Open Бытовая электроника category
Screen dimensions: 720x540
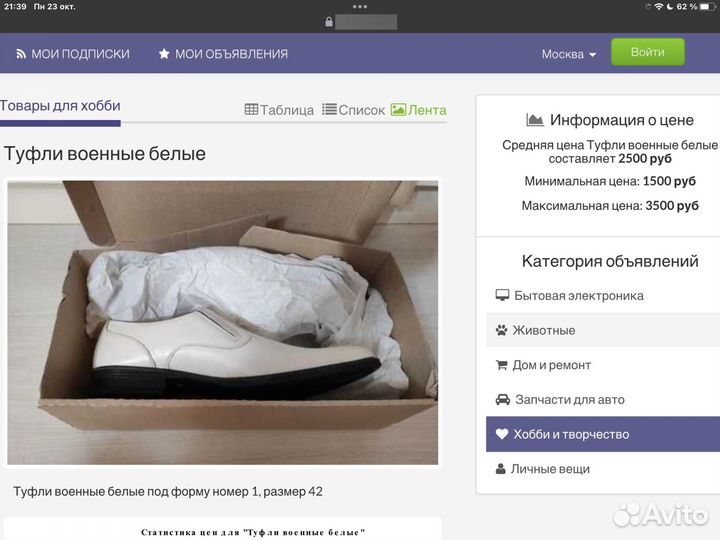603,296
